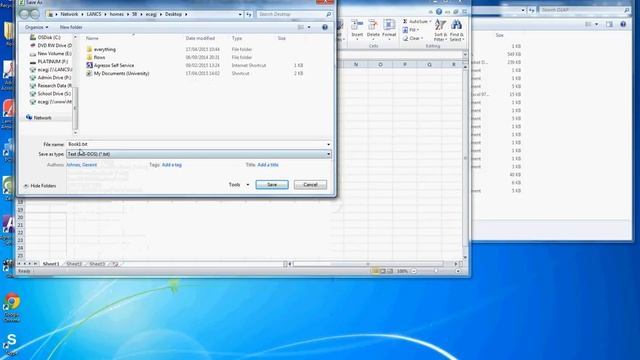Click the LANCS segment in the address path
The width and height of the screenshot is (640, 360).
[93, 14]
